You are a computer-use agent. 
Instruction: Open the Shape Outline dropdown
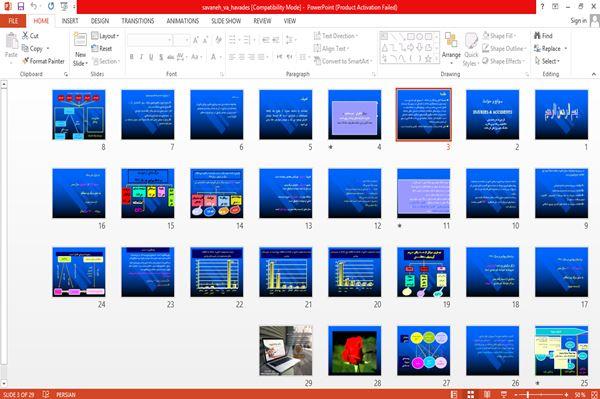click(x=504, y=49)
